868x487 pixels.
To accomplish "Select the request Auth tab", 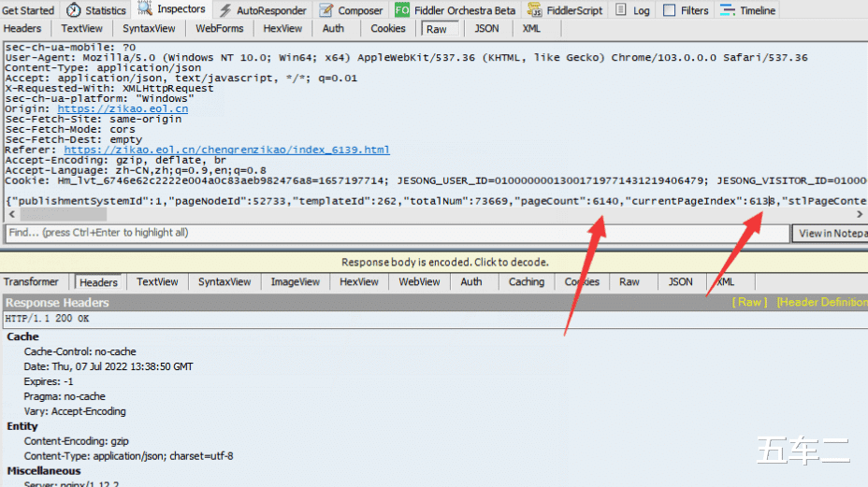I will point(333,28).
